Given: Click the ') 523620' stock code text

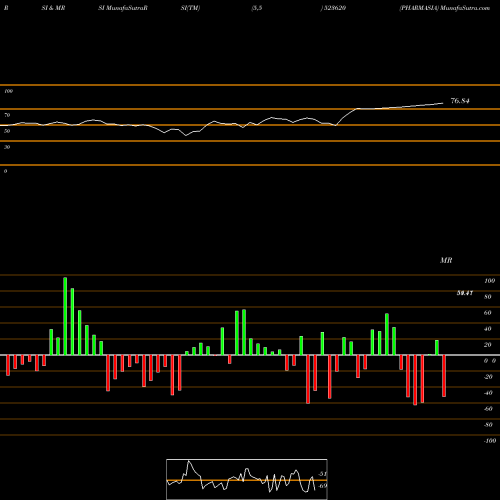Looking at the screenshot, I should [333, 8].
